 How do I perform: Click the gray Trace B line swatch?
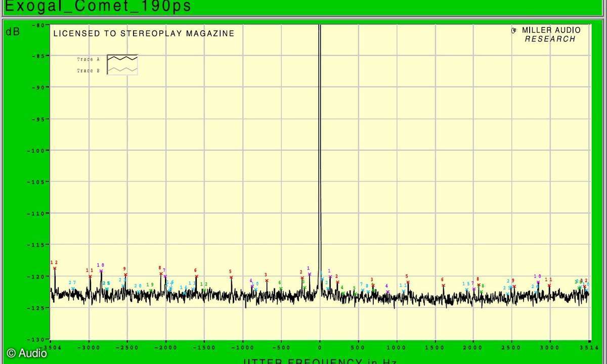[122, 70]
